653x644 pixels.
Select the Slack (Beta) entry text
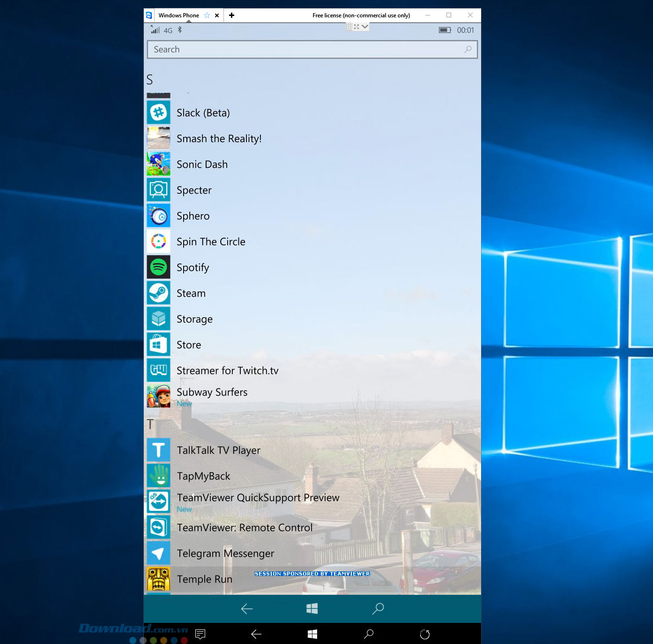click(203, 113)
